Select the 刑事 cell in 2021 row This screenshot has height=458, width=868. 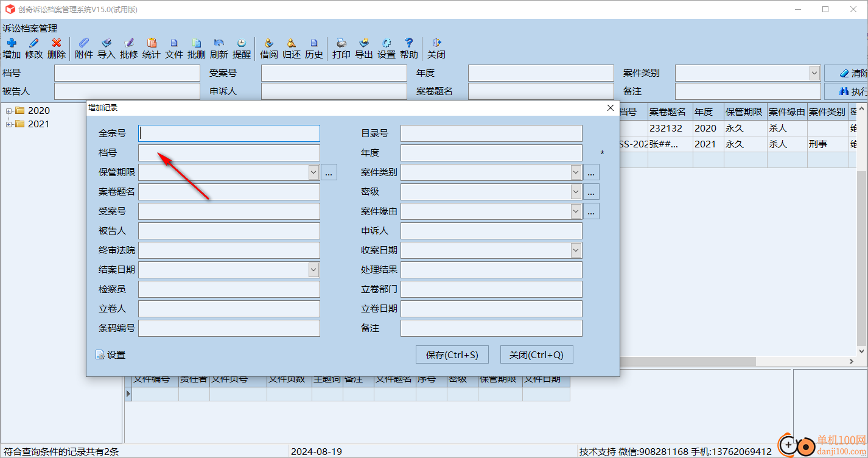[828, 144]
